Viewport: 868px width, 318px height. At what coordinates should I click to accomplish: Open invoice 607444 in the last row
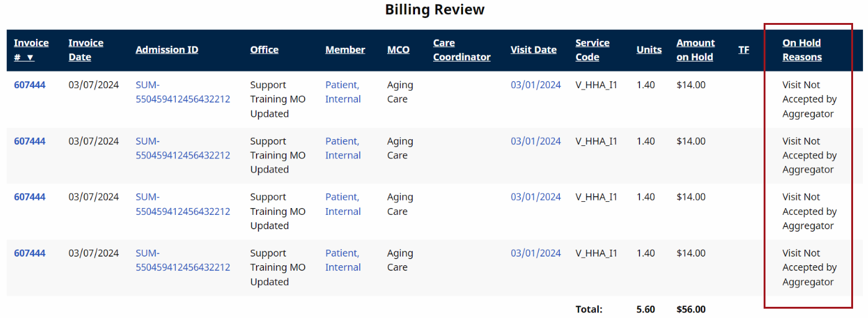point(30,253)
